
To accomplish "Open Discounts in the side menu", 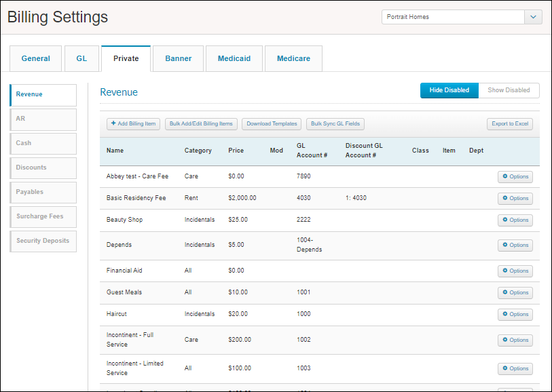I will [x=43, y=168].
